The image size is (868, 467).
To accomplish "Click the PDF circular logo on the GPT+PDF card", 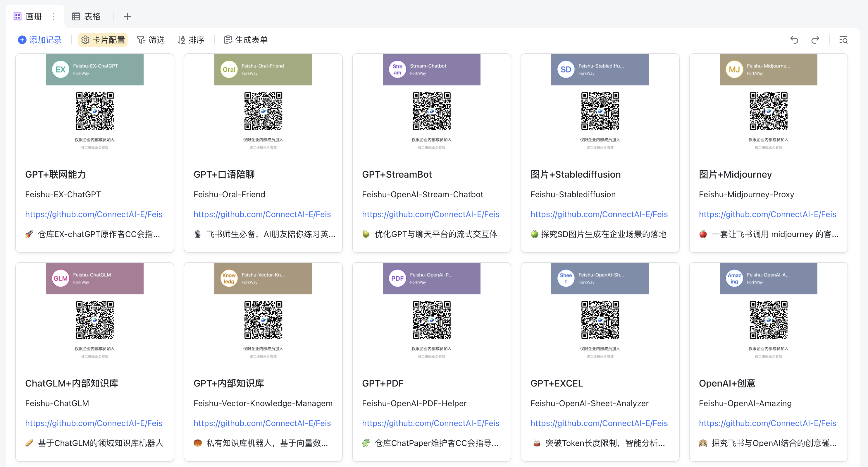I will [397, 278].
